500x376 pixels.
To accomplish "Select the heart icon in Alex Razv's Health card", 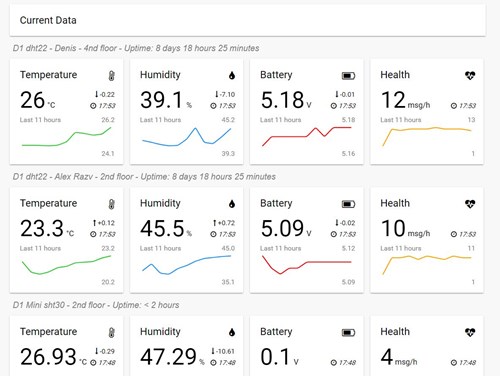I will tap(470, 204).
